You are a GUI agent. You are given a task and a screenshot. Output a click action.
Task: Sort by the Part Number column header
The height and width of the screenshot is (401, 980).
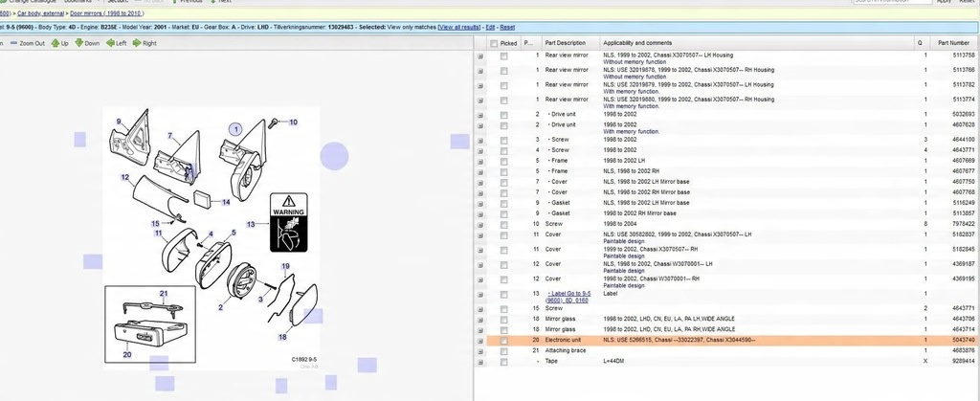(x=953, y=43)
